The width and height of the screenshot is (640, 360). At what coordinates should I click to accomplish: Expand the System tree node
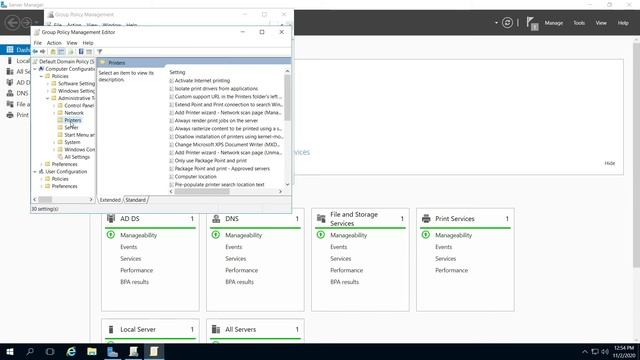coord(54,142)
